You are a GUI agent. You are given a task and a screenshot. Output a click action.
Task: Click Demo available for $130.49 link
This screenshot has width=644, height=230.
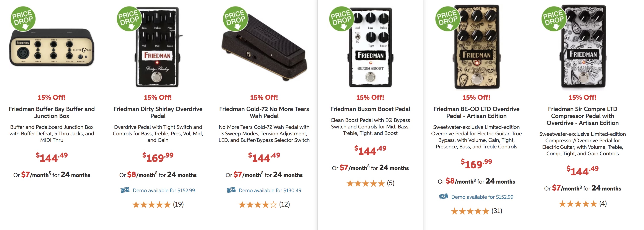click(270, 190)
